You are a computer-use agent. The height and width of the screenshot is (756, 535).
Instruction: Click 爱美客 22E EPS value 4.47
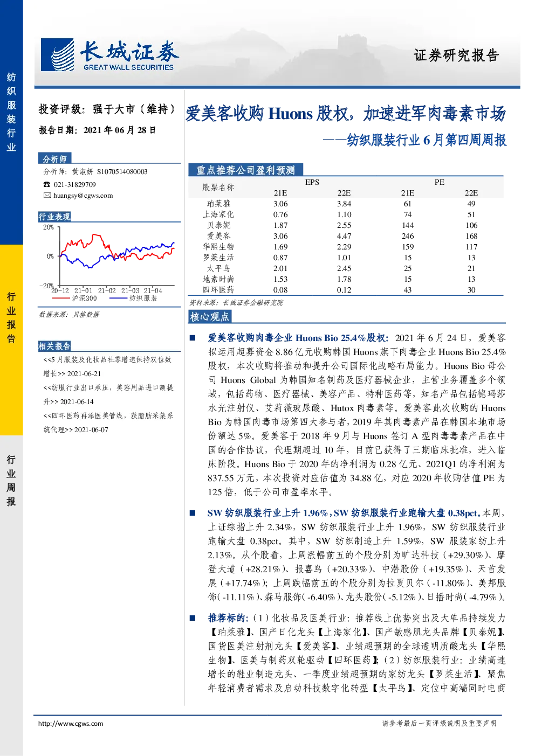pos(344,236)
